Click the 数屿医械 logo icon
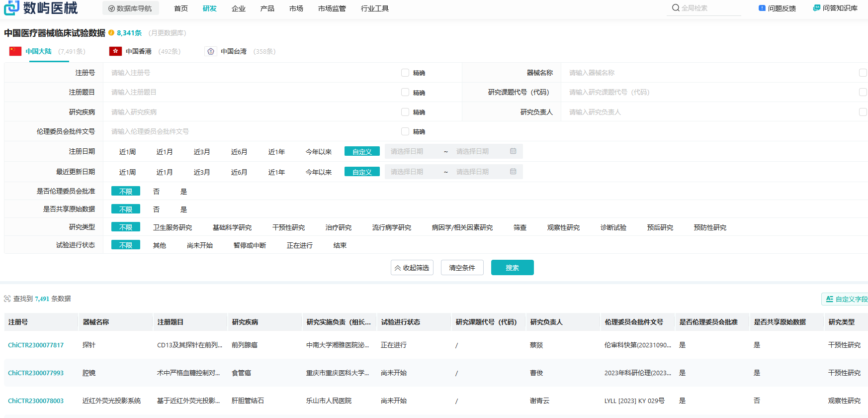This screenshot has height=418, width=868. (x=11, y=7)
